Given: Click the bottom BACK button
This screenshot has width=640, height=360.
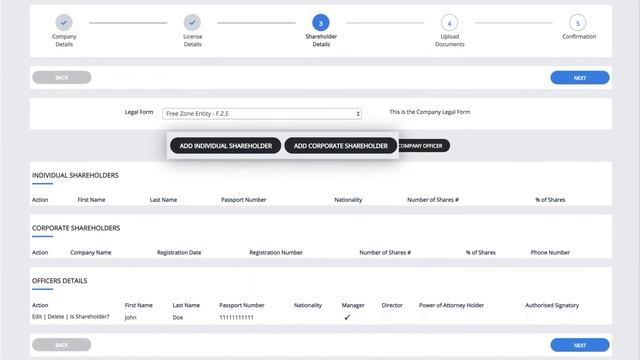Looking at the screenshot, I should (62, 345).
